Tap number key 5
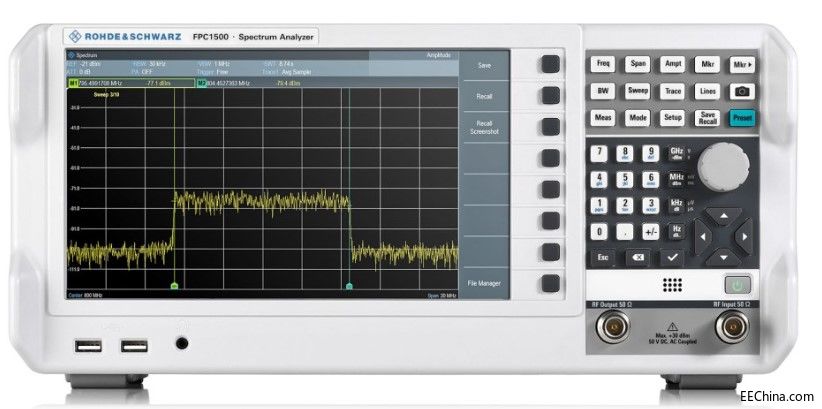The height and width of the screenshot is (409, 822). coord(624,179)
